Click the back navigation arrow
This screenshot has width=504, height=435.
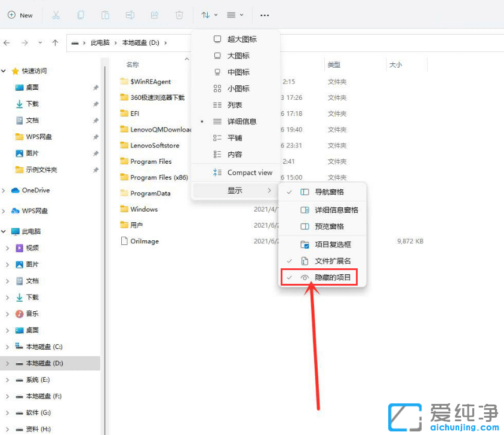tap(7, 42)
